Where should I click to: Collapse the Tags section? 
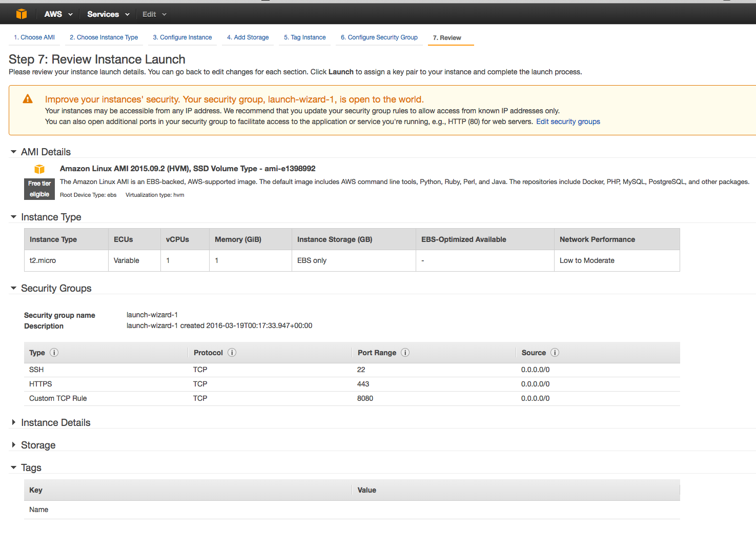[13, 467]
